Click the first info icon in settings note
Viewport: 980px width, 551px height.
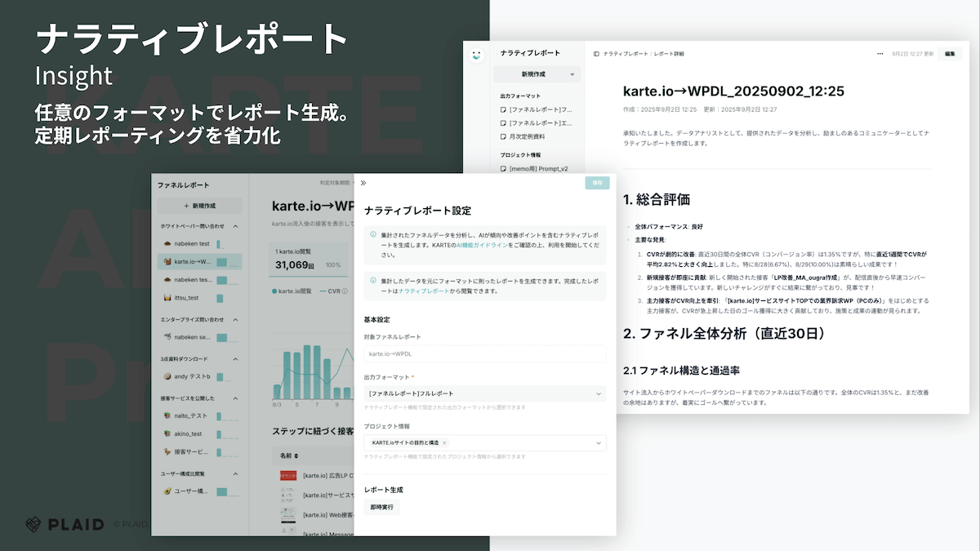(x=373, y=233)
